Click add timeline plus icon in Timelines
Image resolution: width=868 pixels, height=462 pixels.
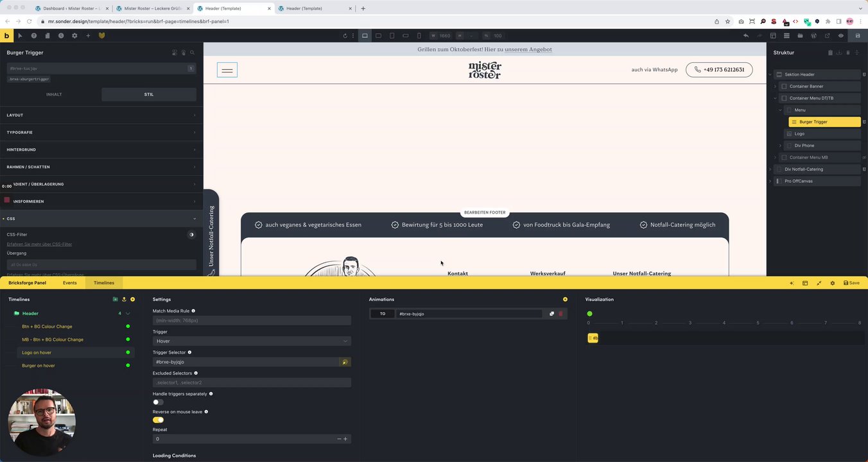click(x=133, y=300)
